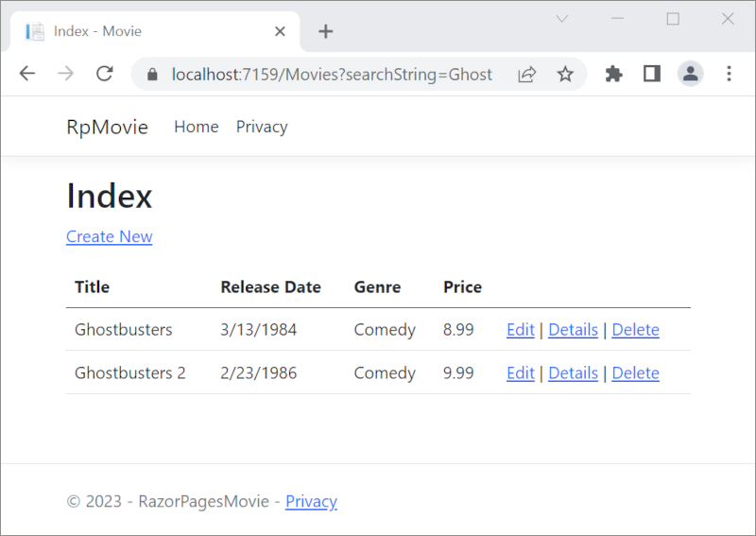Expand the tab search chevron
Image resolution: width=756 pixels, height=536 pixels.
561,19
